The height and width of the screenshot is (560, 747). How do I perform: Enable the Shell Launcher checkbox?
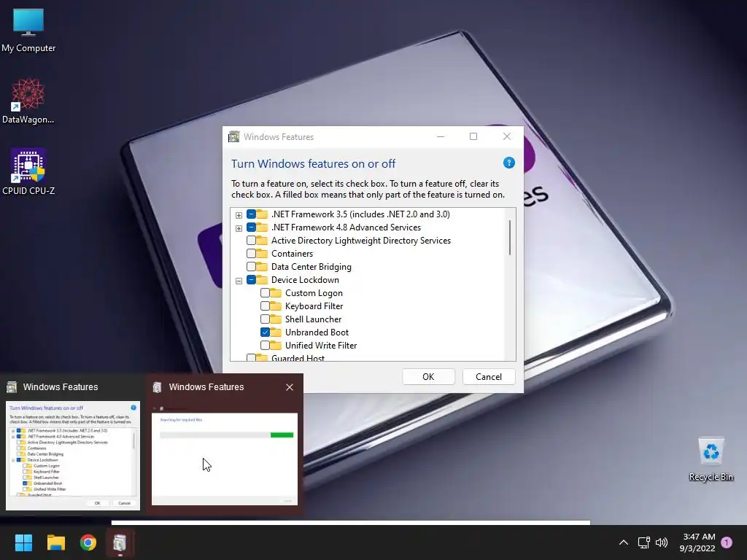[265, 319]
